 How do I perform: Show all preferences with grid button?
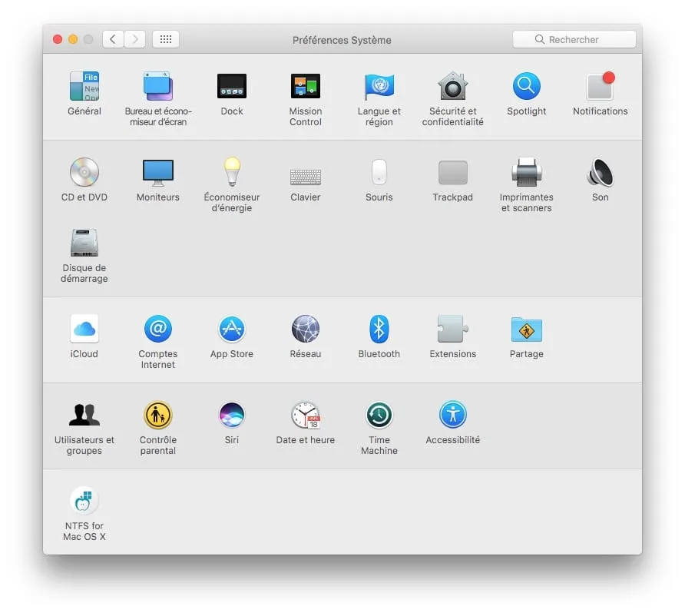166,39
